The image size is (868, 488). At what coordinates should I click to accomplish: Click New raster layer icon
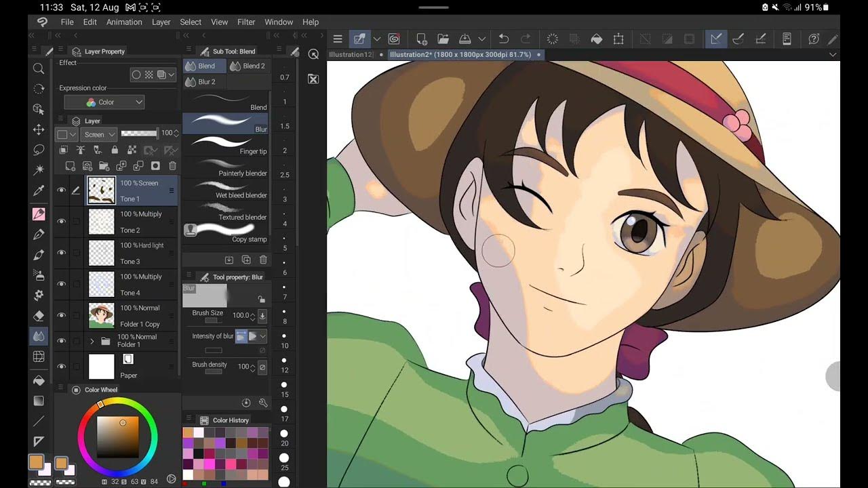(x=70, y=166)
